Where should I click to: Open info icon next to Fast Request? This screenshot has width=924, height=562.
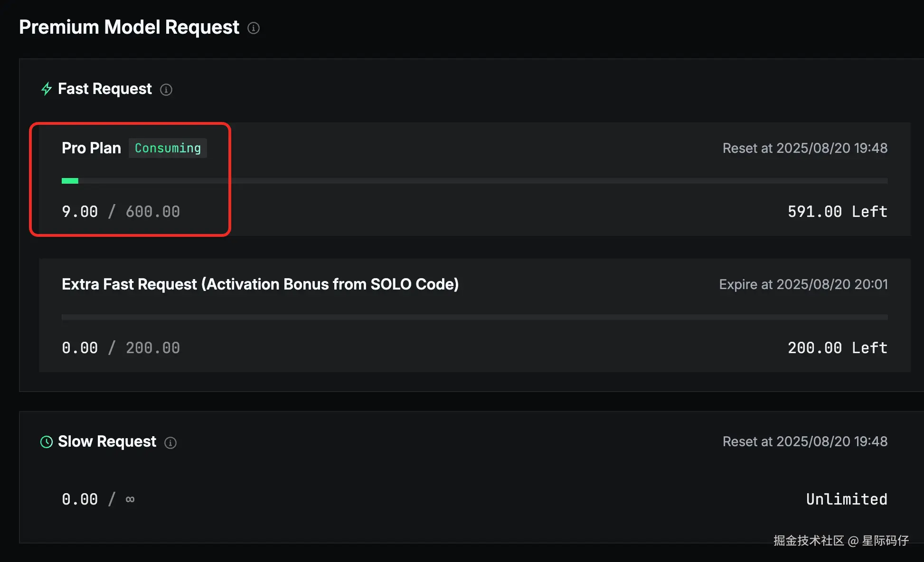click(x=166, y=90)
